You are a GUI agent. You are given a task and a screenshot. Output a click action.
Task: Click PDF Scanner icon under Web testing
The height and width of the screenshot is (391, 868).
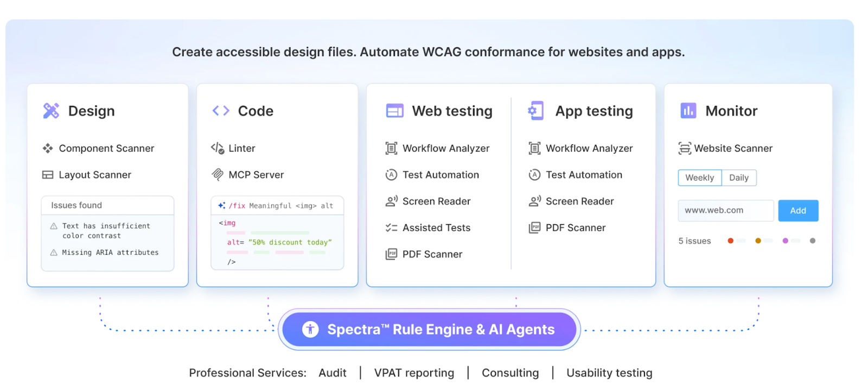[x=391, y=254]
